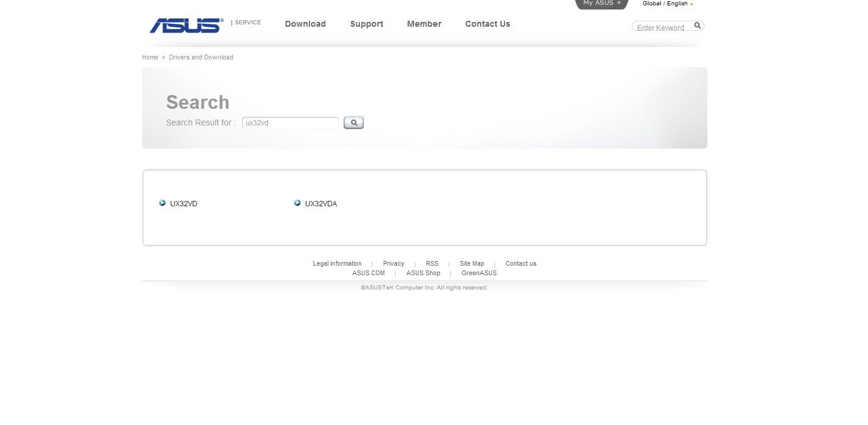Click the ASUS logo
868x425 pixels.
(186, 25)
